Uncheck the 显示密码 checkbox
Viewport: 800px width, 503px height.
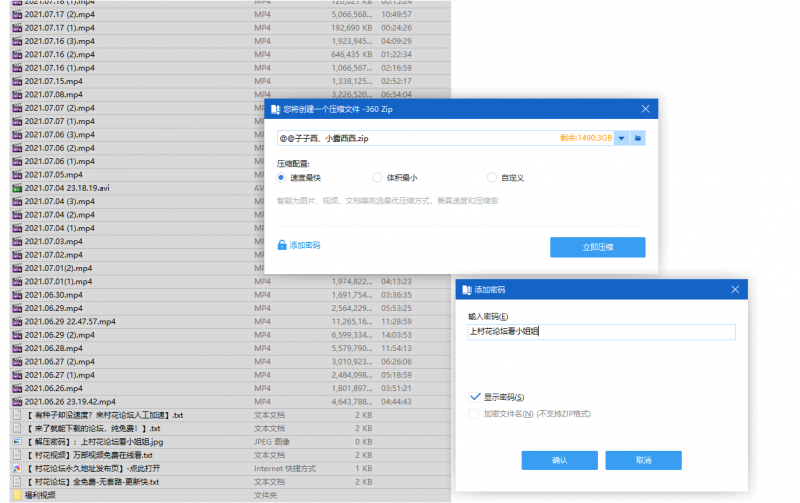tap(474, 397)
